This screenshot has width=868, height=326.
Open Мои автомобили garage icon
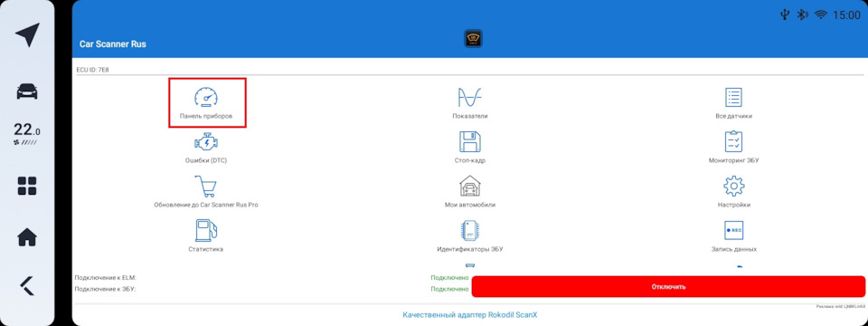pos(469,187)
